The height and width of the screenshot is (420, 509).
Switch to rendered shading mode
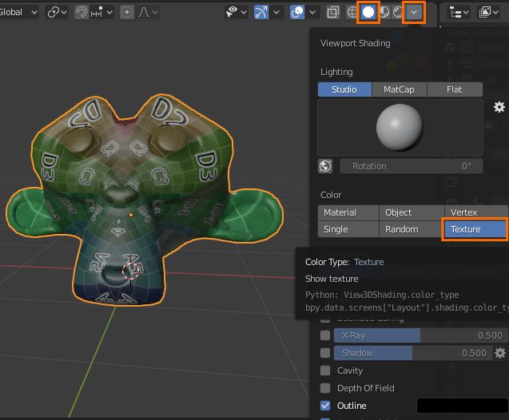click(398, 12)
